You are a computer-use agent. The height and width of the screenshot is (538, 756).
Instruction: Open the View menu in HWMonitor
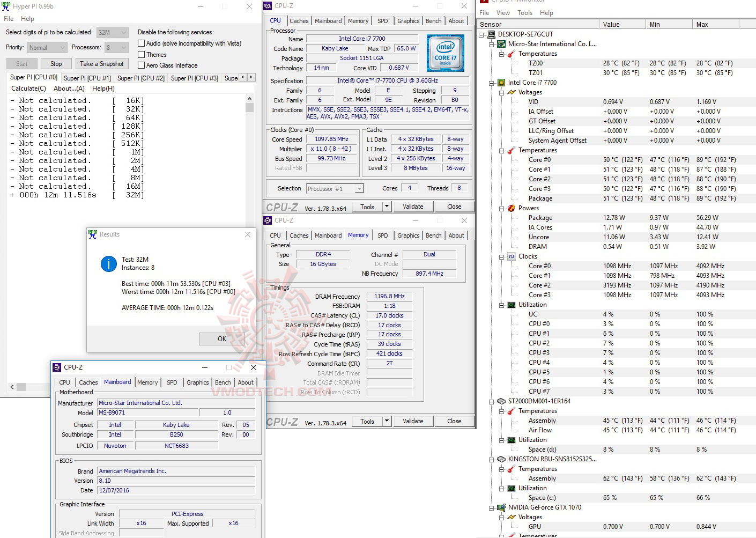pos(503,13)
